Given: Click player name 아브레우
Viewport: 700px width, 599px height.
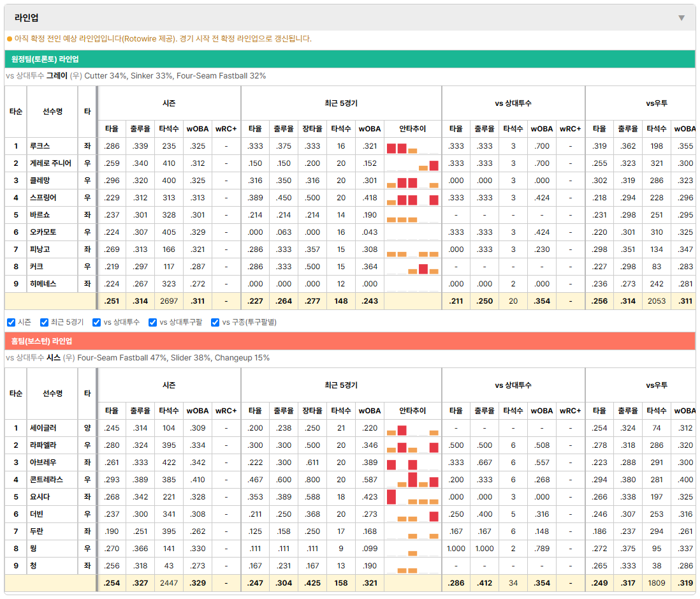Looking at the screenshot, I should 43,462.
